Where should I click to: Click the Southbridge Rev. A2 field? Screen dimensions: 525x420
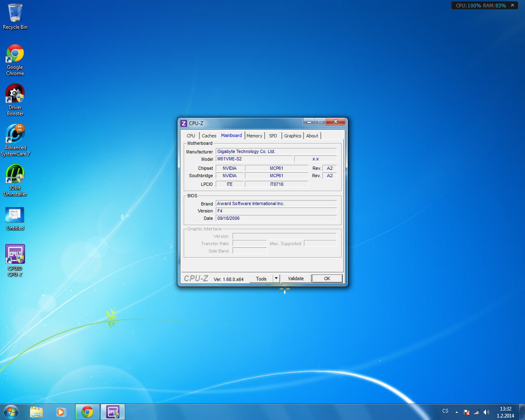click(x=330, y=176)
